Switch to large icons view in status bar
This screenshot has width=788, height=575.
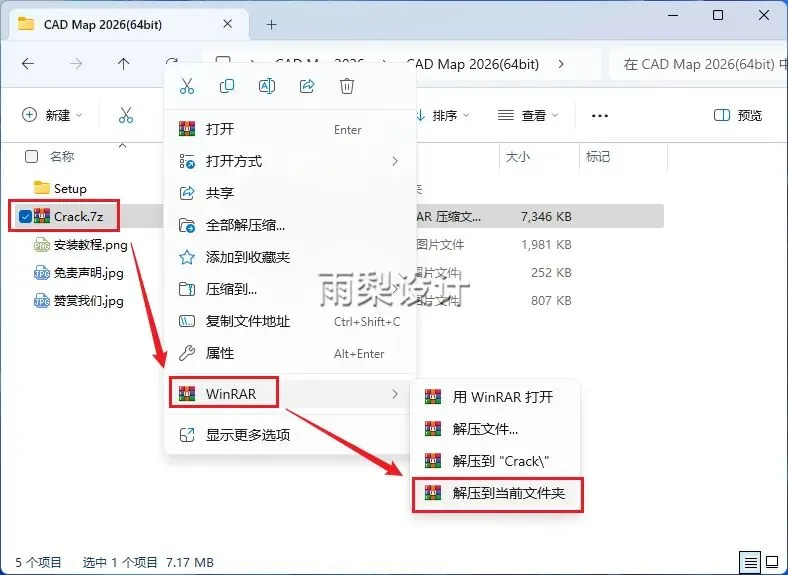(x=772, y=561)
